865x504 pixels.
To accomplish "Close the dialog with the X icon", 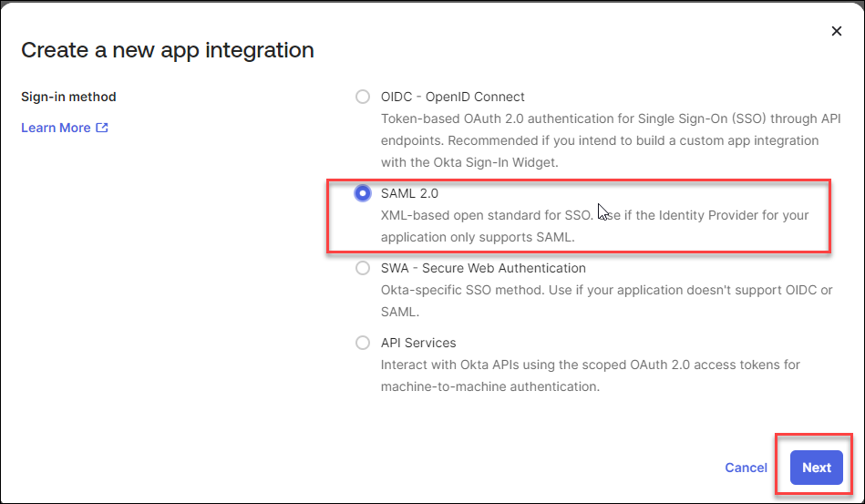I will point(837,31).
